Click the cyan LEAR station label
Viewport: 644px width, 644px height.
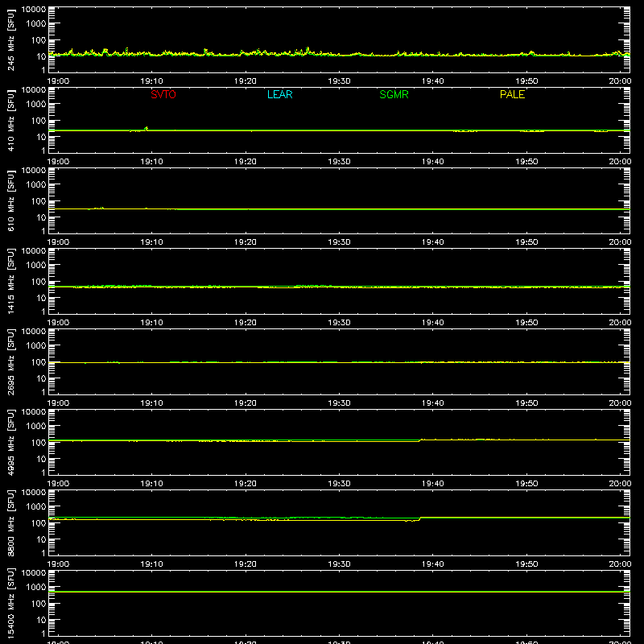click(279, 94)
